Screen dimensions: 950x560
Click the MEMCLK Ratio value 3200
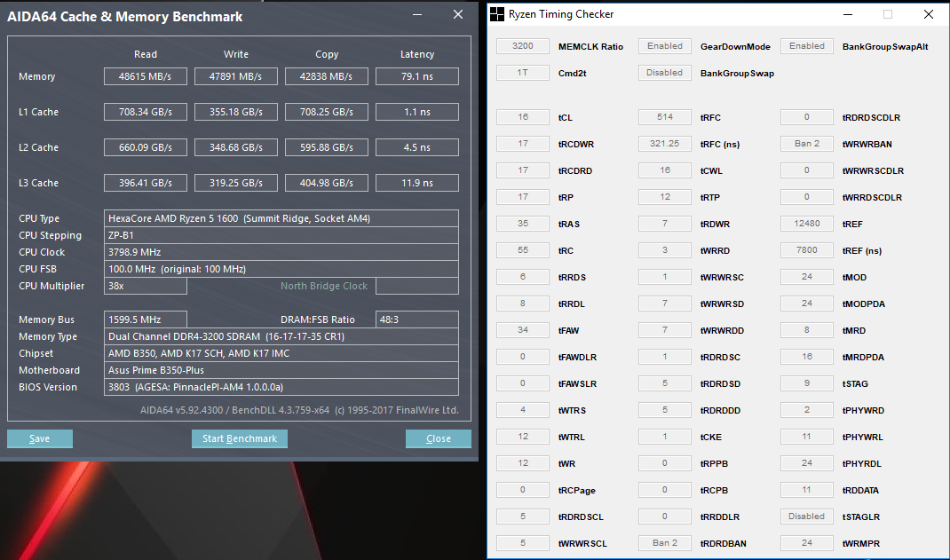coord(523,46)
